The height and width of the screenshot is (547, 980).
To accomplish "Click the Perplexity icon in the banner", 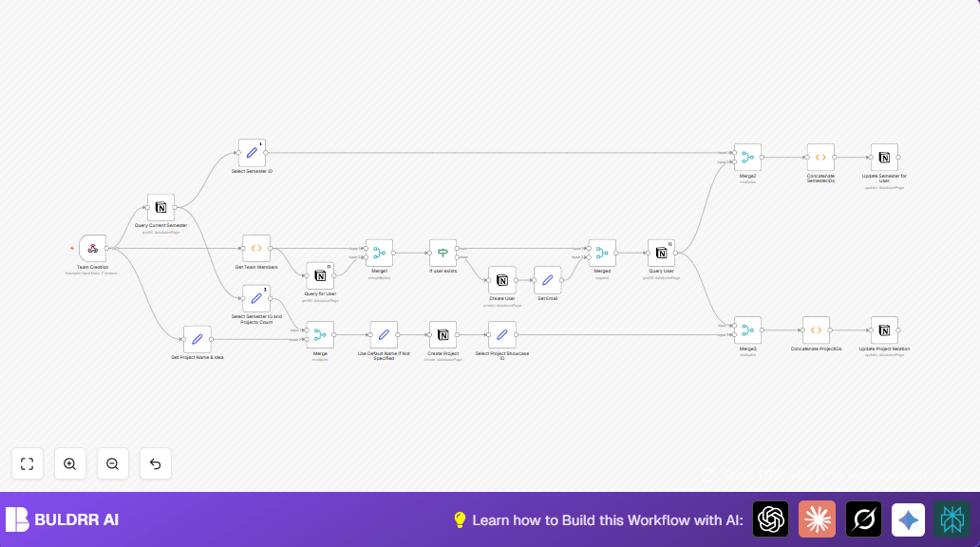I will 952,519.
